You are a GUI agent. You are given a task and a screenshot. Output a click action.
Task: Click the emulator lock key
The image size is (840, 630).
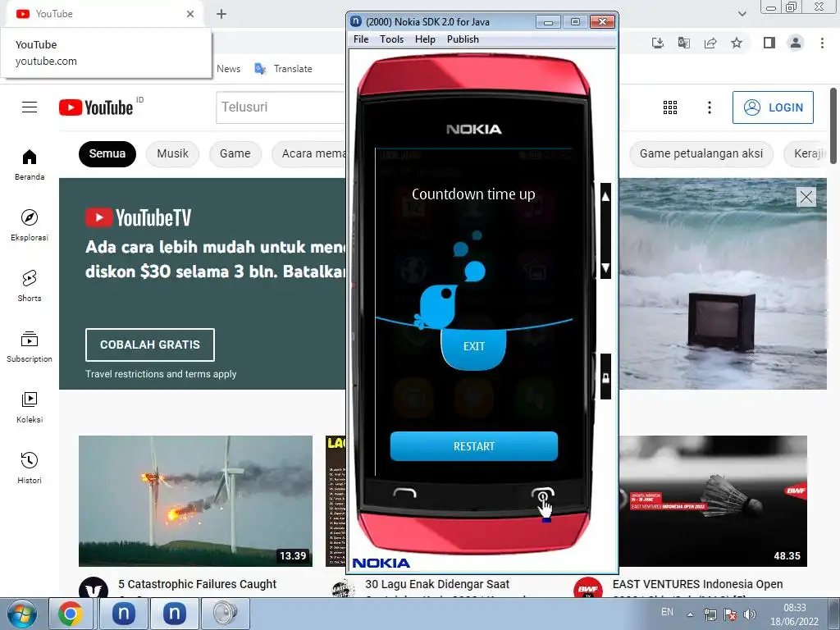pos(605,377)
